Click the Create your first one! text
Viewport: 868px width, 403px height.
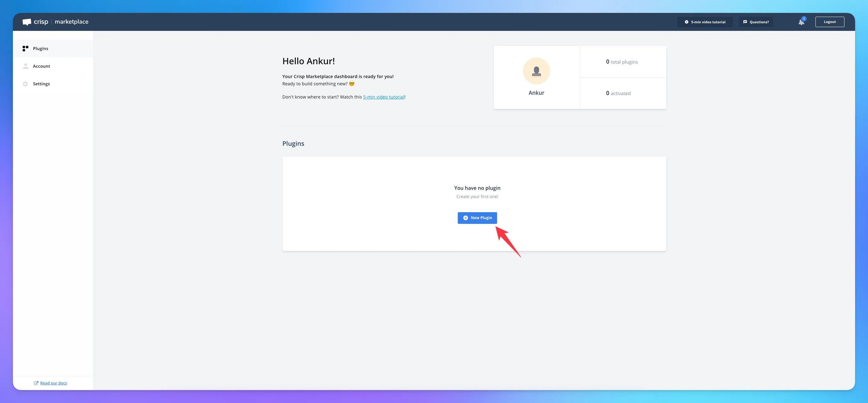click(477, 196)
